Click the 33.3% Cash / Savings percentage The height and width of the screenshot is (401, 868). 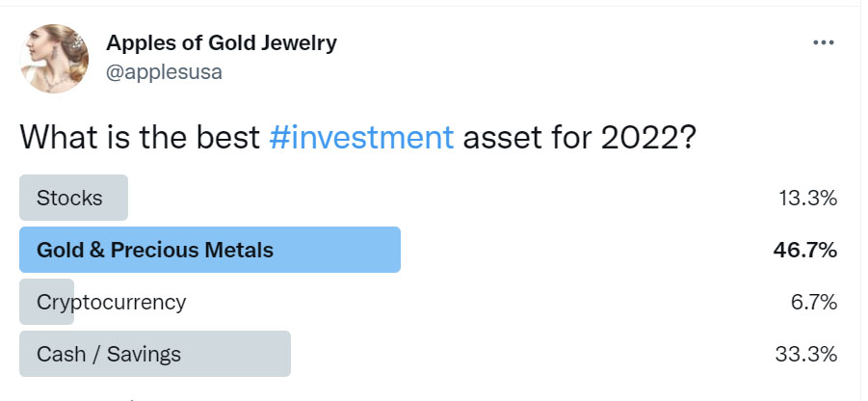click(x=805, y=354)
